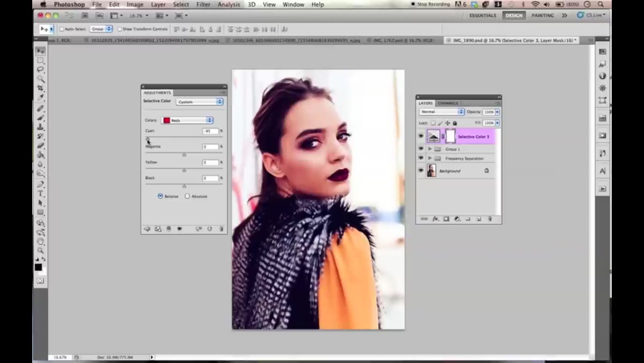Open the blend mode dropdown showing Normal
Viewport: 644px width, 363px height.
pyautogui.click(x=442, y=112)
